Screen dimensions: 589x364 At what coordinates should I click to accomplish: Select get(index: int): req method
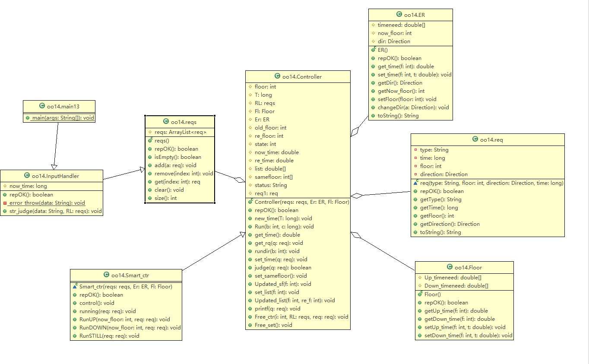coord(177,182)
